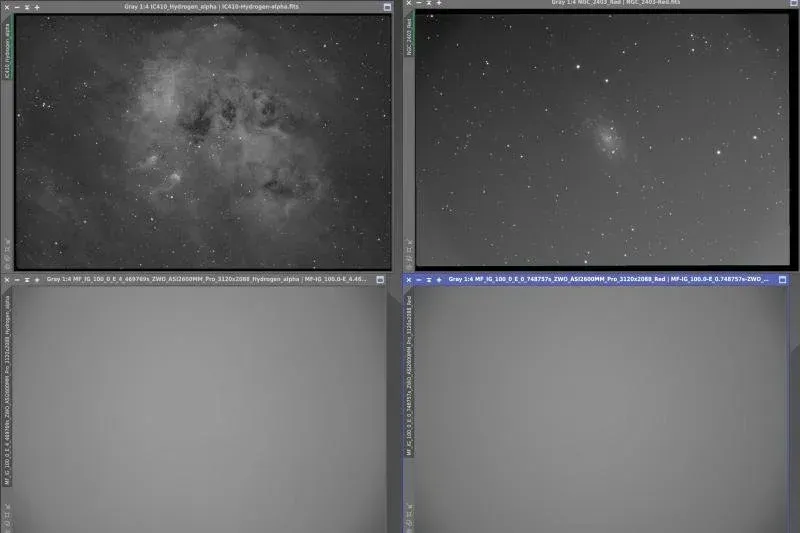Close the NGC_2403_Red image window
The height and width of the screenshot is (533, 800).
pyautogui.click(x=409, y=3)
